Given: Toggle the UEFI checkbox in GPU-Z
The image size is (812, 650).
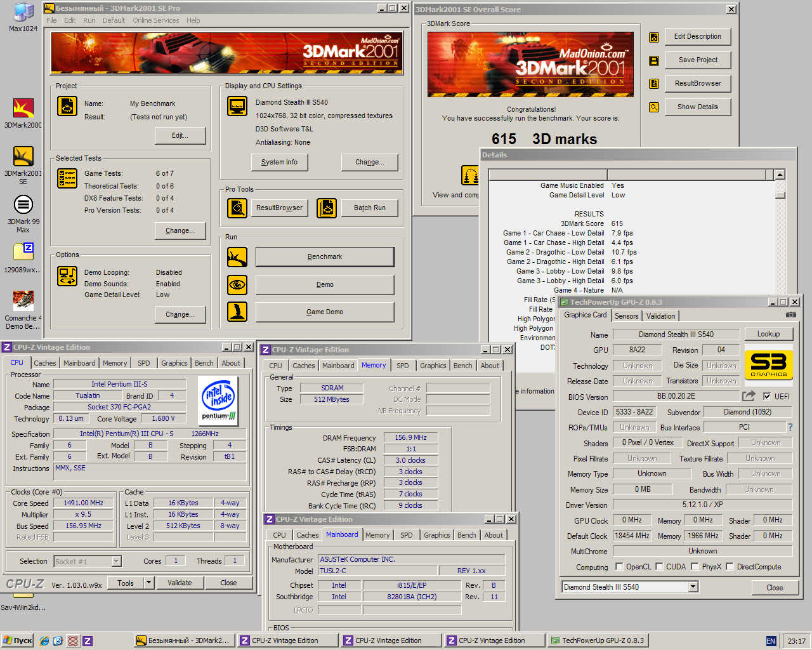Looking at the screenshot, I should point(767,396).
